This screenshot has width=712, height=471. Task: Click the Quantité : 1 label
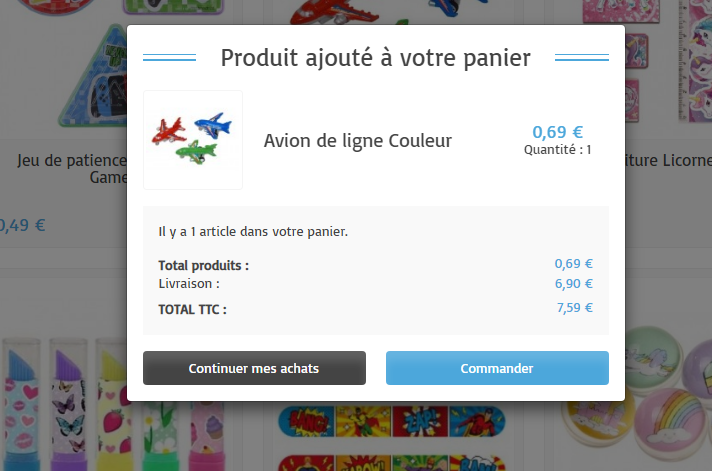[558, 149]
